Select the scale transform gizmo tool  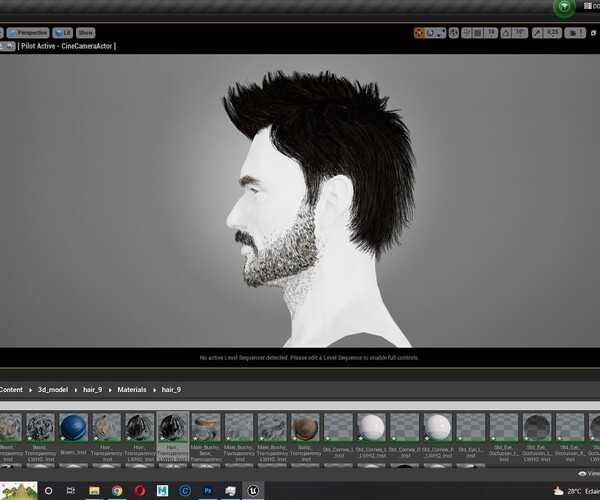[441, 33]
